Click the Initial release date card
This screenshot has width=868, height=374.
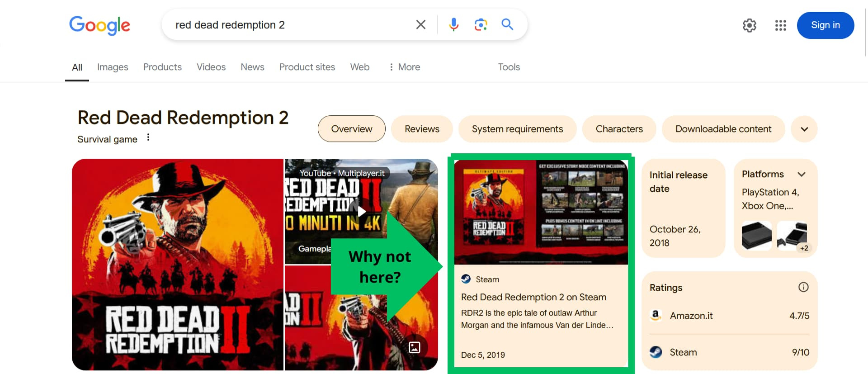684,208
